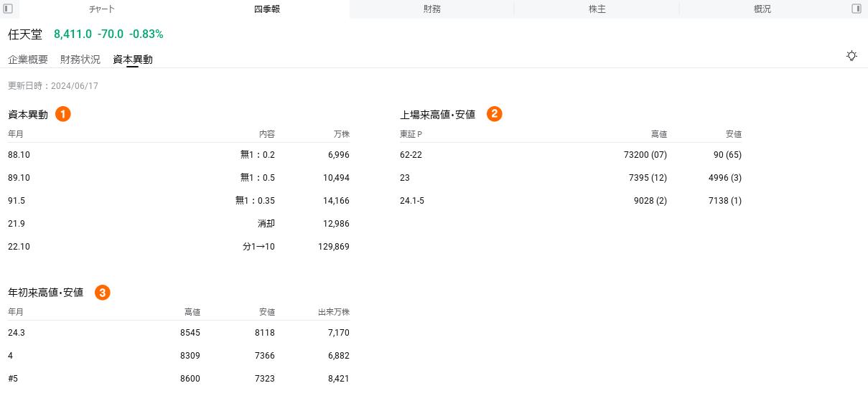Click the 24.3 month row
This screenshot has width=868, height=411.
point(17,333)
